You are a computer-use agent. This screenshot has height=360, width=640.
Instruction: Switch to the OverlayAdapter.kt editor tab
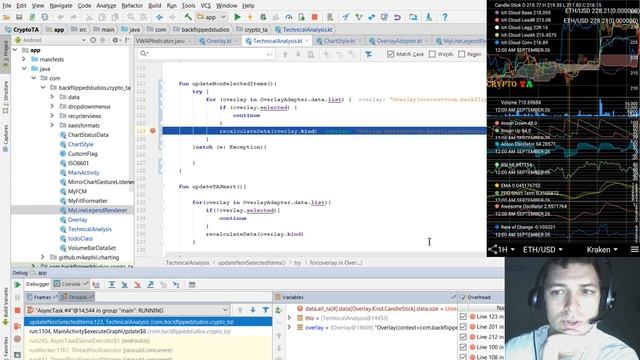[399, 41]
